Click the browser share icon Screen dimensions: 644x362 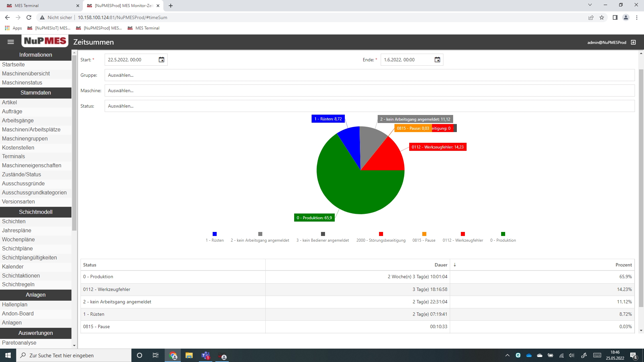coord(591,17)
